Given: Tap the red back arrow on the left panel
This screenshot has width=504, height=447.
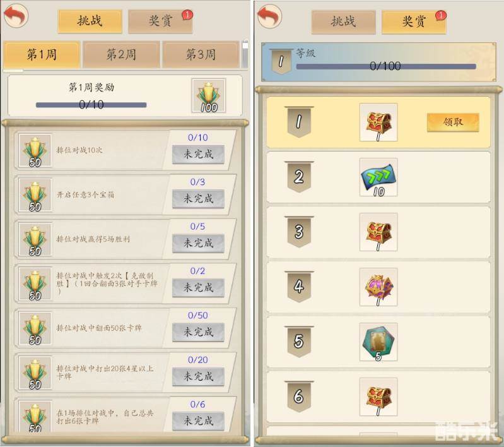Looking at the screenshot, I should pyautogui.click(x=15, y=16).
